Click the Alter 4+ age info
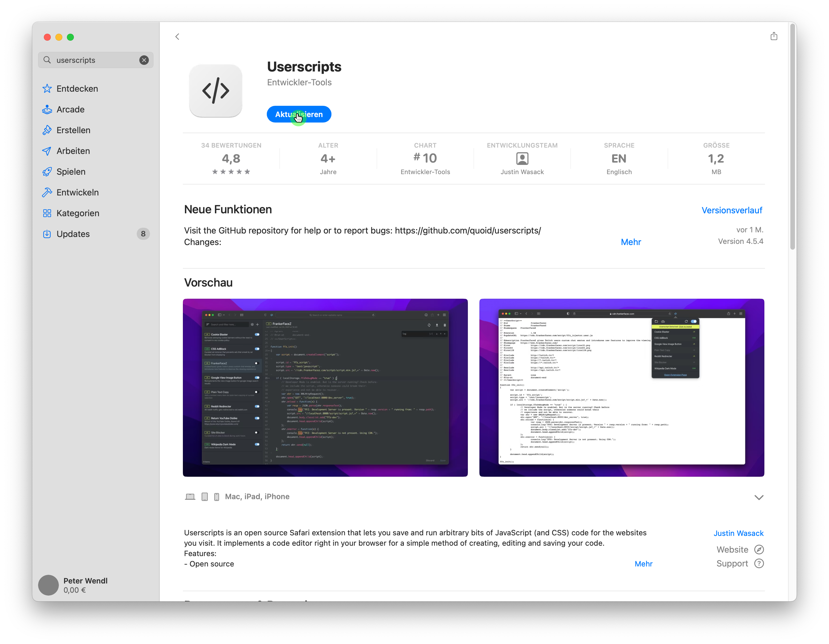The width and height of the screenshot is (829, 644). [x=328, y=159]
